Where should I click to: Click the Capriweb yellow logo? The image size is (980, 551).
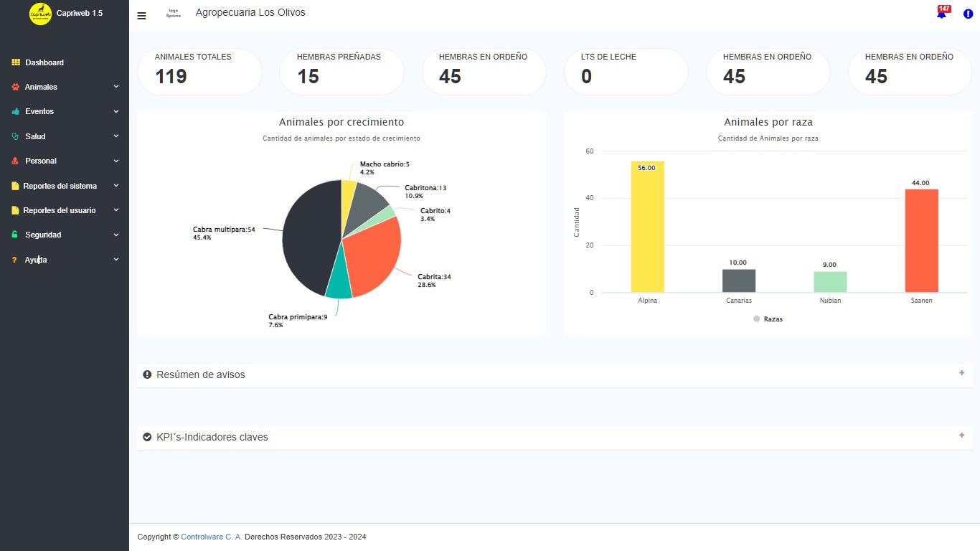40,14
